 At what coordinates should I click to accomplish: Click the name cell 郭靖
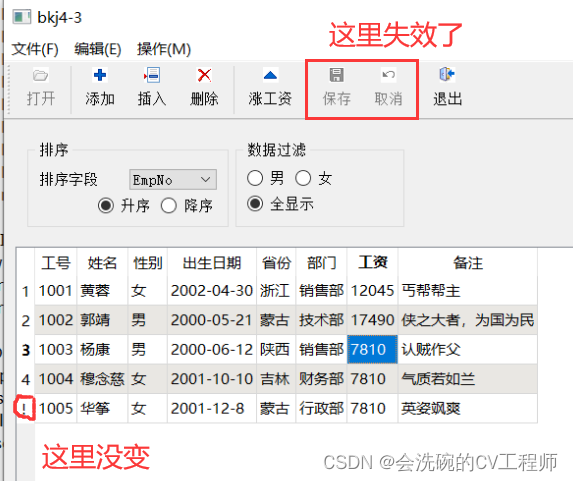pyautogui.click(x=102, y=320)
